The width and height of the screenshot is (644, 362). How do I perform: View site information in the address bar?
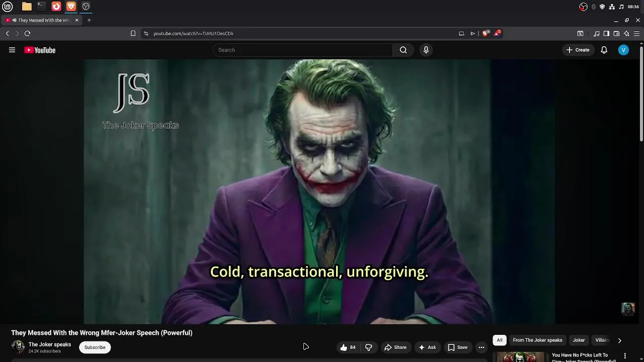coord(146,33)
